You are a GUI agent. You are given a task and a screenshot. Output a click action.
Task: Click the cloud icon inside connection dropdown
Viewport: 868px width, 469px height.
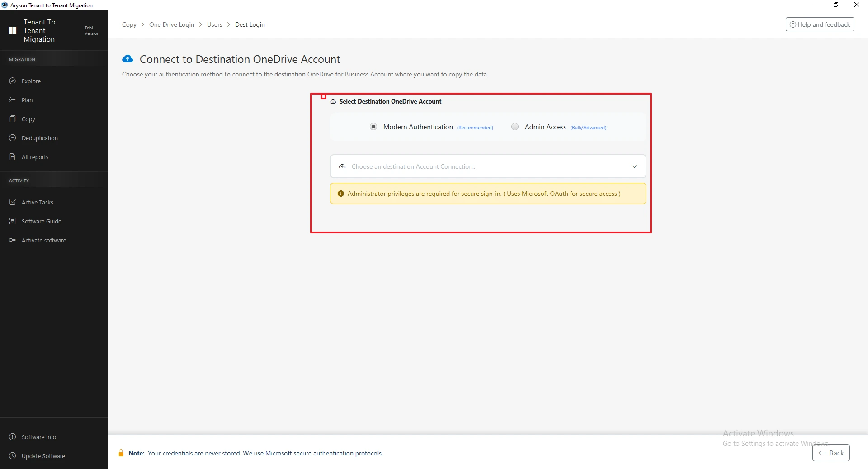(x=342, y=166)
